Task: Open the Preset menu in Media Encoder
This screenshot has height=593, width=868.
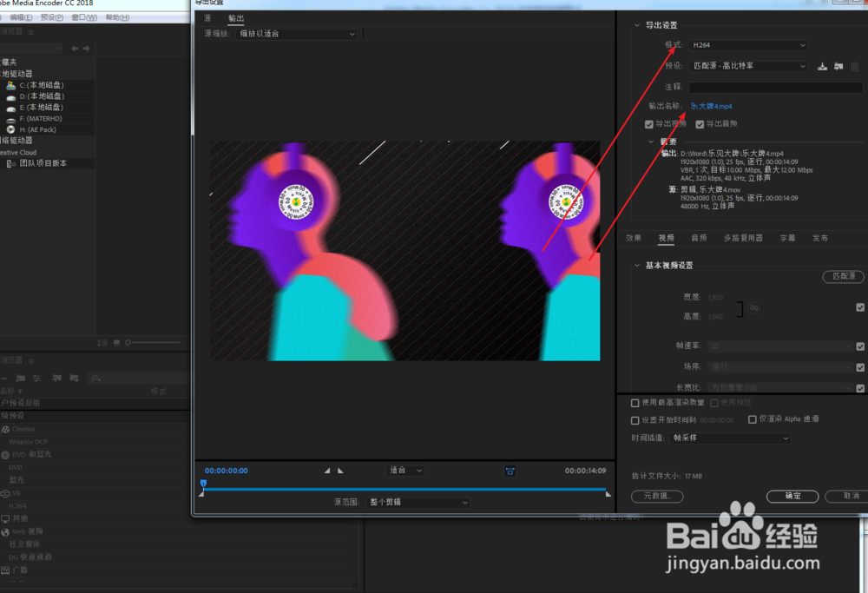Action: 51,17
